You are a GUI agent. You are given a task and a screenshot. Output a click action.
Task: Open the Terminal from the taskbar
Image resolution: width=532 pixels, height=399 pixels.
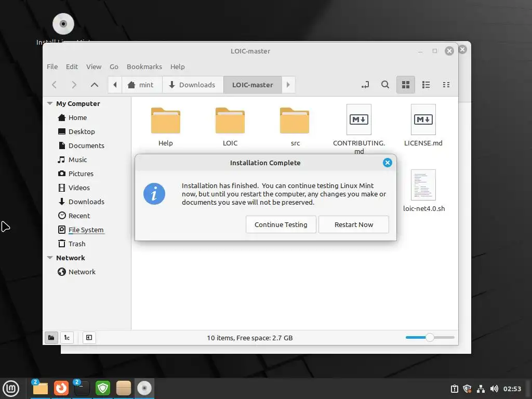[x=82, y=388]
